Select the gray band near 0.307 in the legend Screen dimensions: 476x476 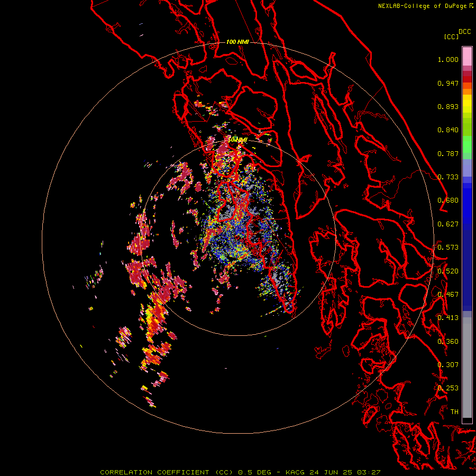tap(467, 368)
